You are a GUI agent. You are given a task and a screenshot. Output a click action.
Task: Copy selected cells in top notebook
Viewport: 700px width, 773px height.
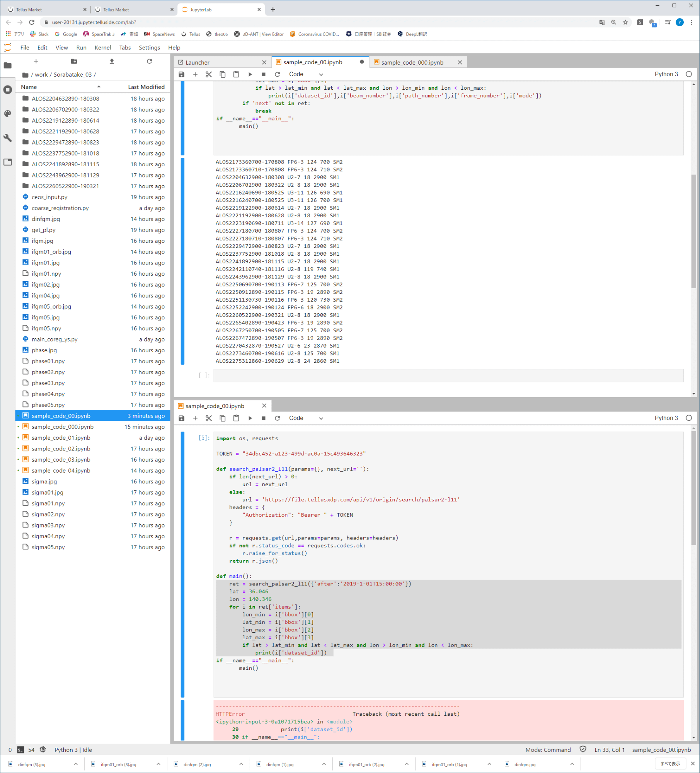[x=223, y=74]
